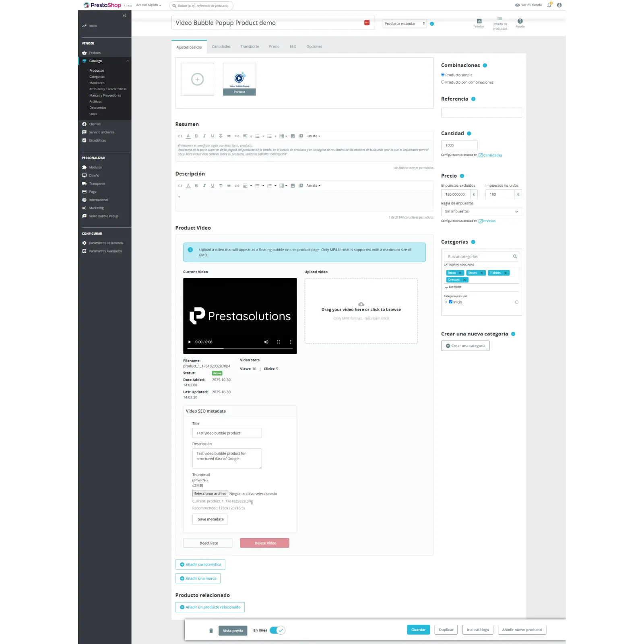Click the Delete Video button
Viewport: 644px width, 644px height.
pyautogui.click(x=264, y=543)
